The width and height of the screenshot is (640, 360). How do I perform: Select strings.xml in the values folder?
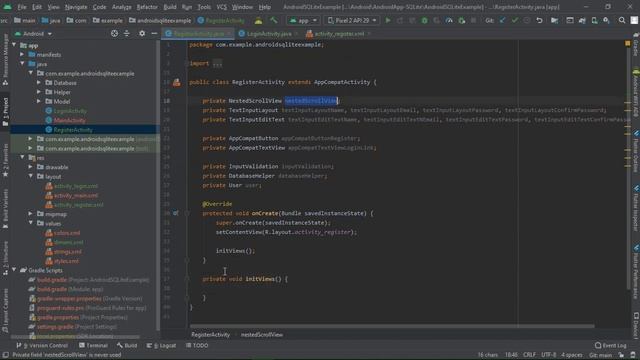click(x=68, y=251)
